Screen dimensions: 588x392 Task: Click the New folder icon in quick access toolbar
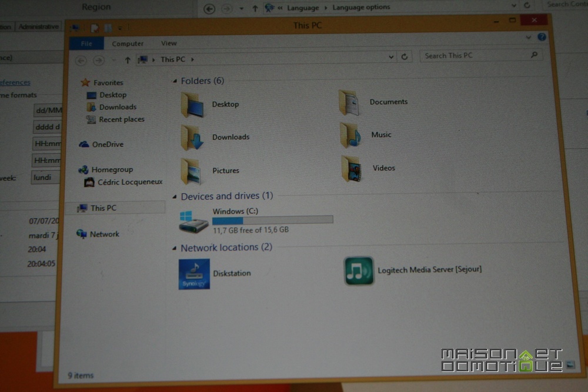[x=108, y=28]
